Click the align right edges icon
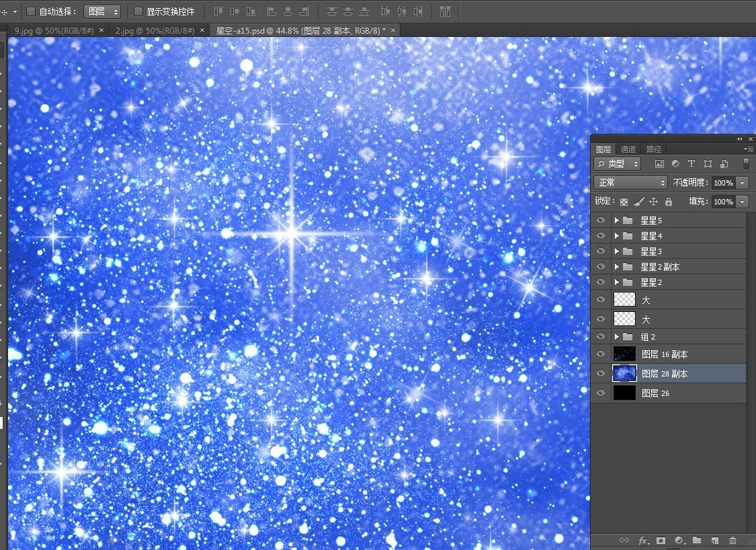 tap(304, 11)
